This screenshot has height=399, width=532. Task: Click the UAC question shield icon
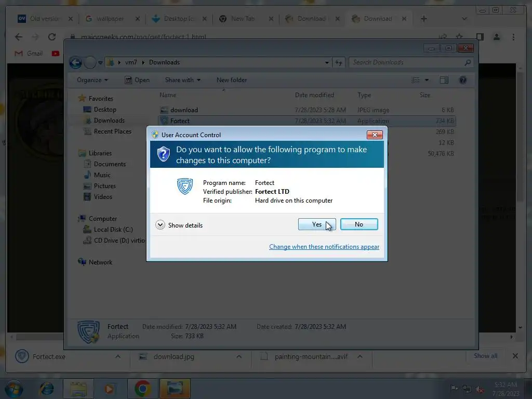click(x=163, y=154)
